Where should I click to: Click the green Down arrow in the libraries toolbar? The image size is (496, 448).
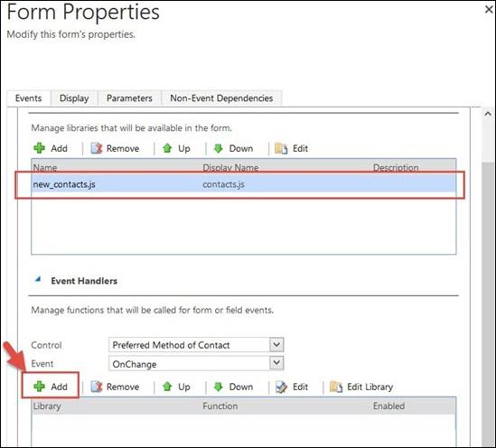tap(219, 148)
